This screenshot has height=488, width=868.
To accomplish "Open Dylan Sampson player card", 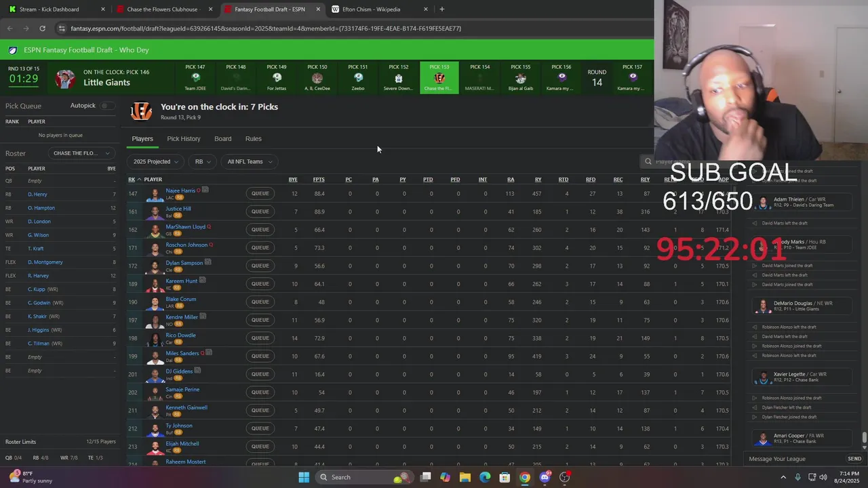I will (184, 263).
